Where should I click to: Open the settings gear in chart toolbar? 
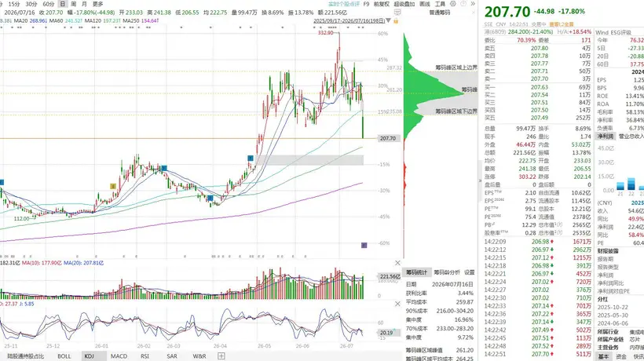pyautogui.click(x=453, y=4)
